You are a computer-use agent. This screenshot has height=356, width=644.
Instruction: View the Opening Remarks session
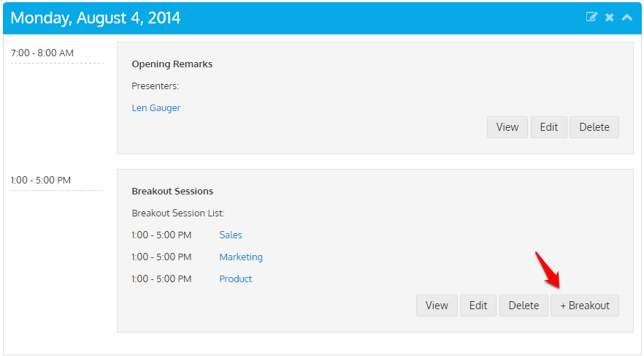(507, 127)
